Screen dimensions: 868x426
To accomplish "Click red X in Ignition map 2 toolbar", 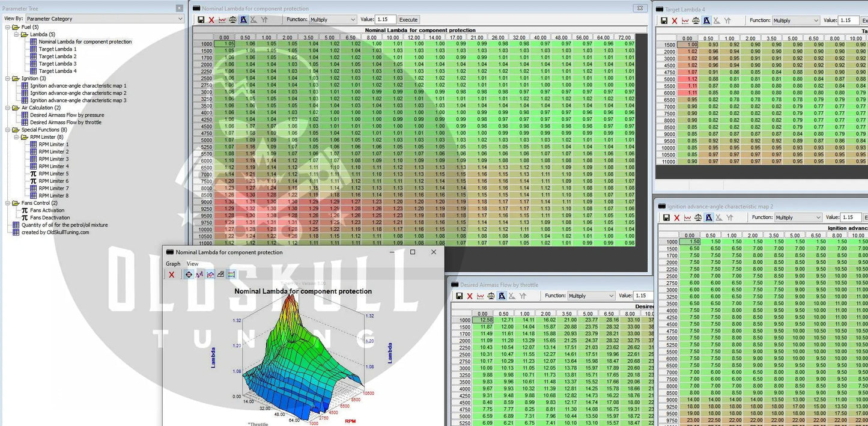I will coord(677,218).
